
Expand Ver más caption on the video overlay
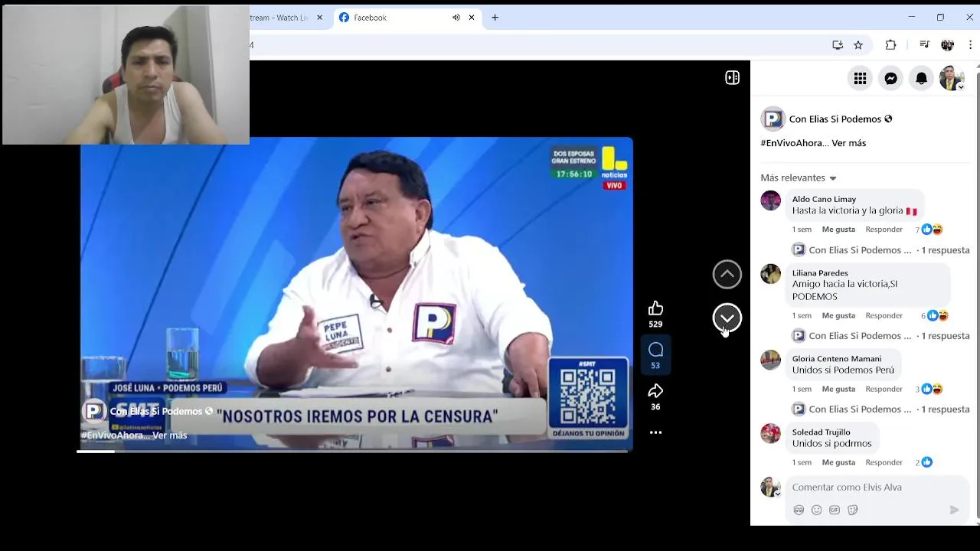pyautogui.click(x=169, y=435)
